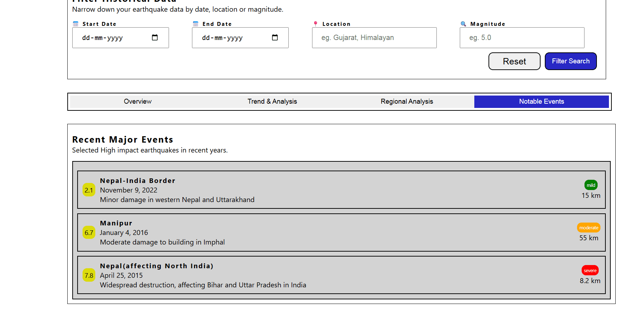Open the Start Date calendar picker icon
The height and width of the screenshot is (316, 644).
155,38
